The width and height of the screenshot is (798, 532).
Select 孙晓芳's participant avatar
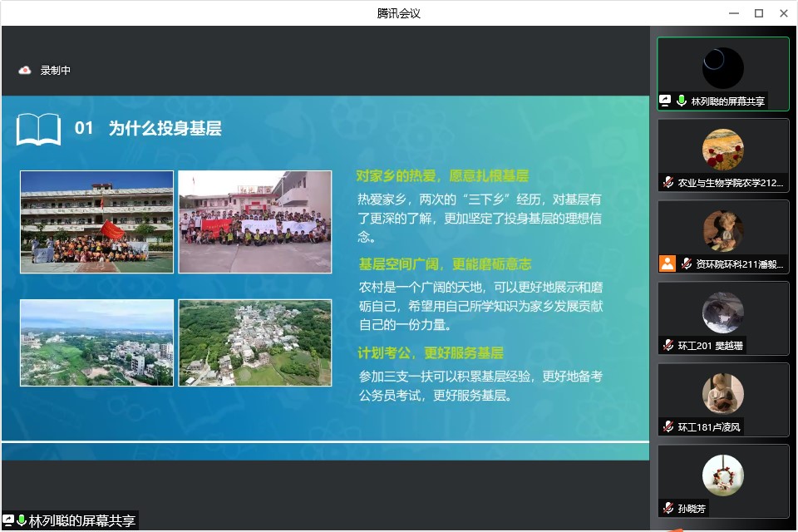pos(722,475)
